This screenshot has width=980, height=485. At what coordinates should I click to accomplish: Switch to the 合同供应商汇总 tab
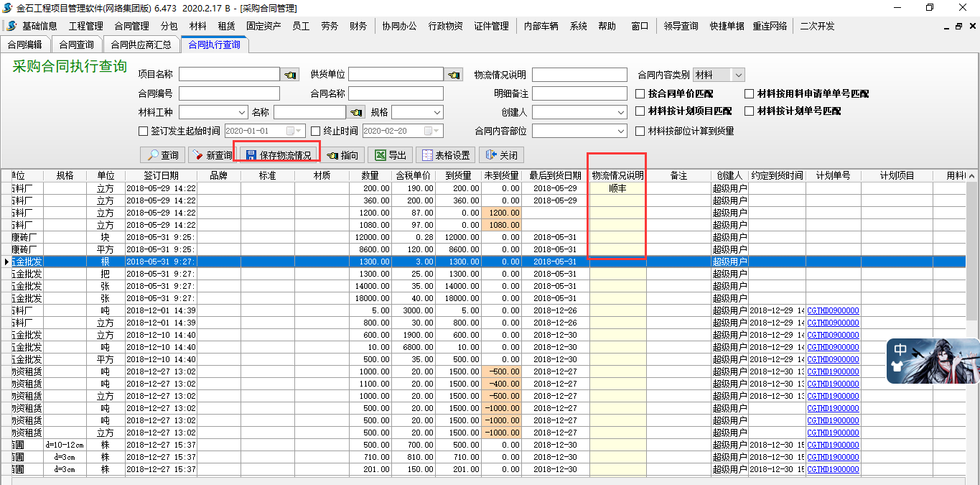tap(141, 45)
